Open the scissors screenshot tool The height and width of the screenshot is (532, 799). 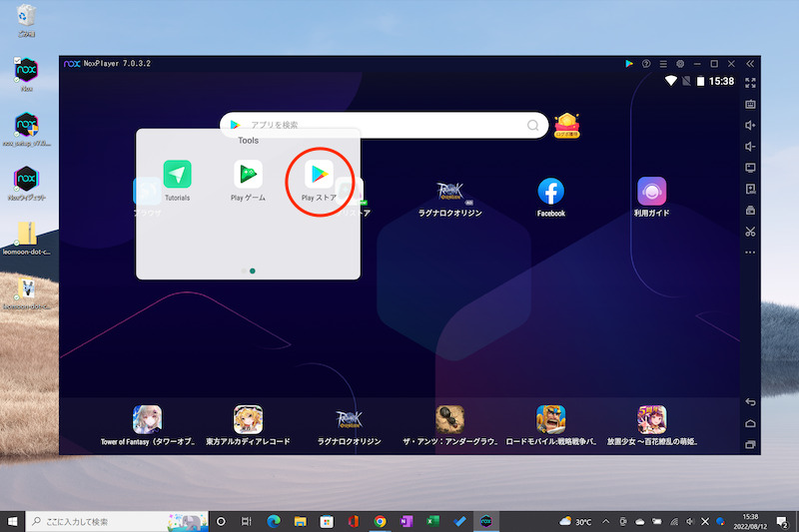tap(750, 232)
